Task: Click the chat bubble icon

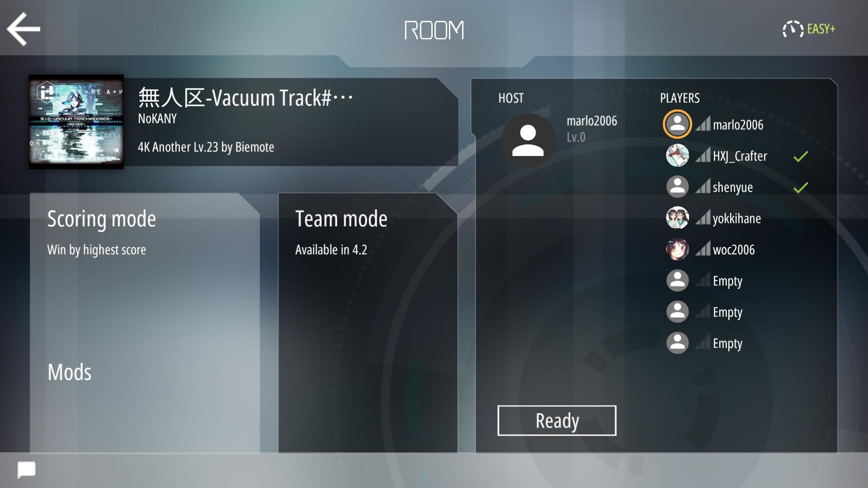Action: pyautogui.click(x=26, y=471)
